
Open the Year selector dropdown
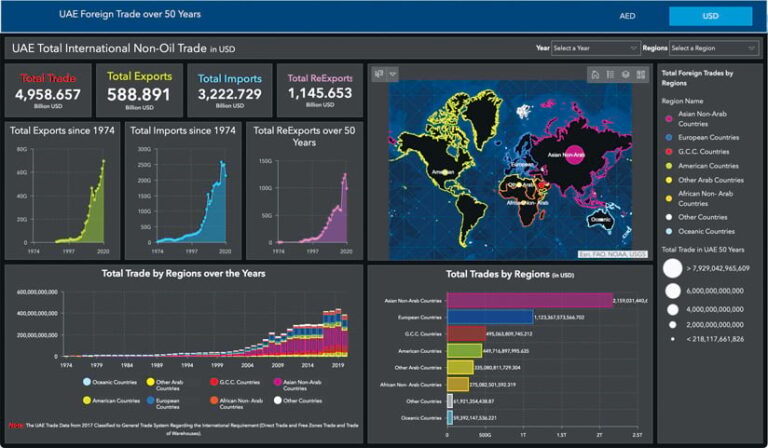click(596, 48)
